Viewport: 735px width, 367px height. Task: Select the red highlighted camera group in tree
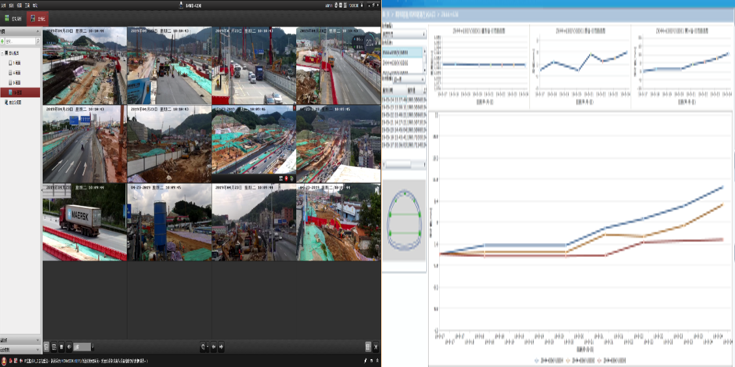20,92
